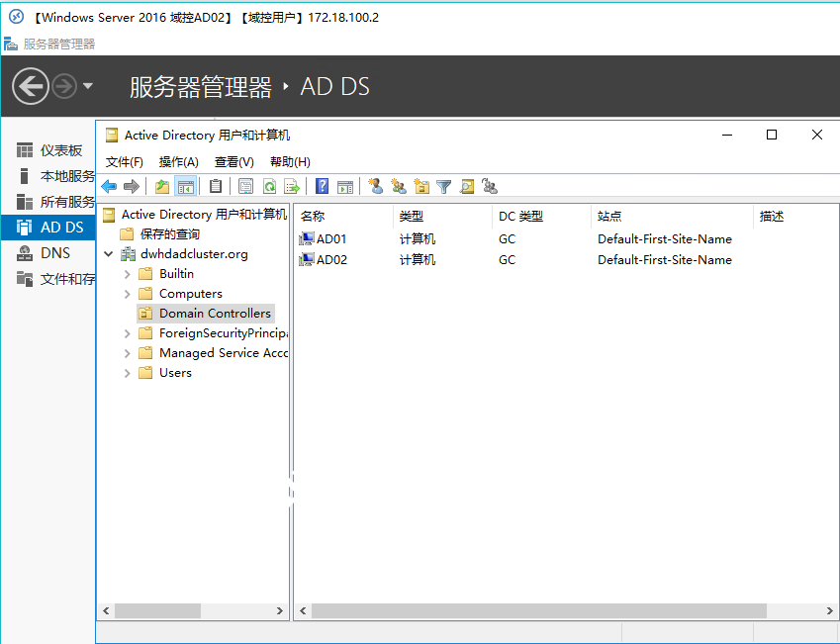Collapse the dwhdadcluster.org domain node
The image size is (840, 644).
pos(109,253)
